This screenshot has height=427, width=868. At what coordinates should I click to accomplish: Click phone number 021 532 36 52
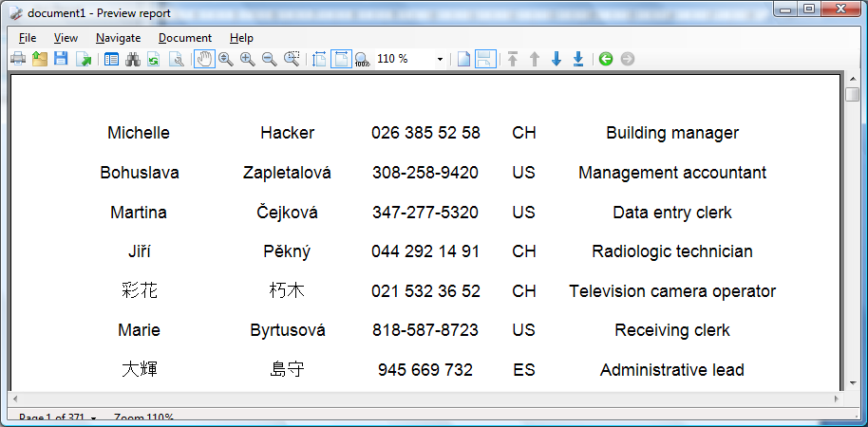(x=425, y=291)
